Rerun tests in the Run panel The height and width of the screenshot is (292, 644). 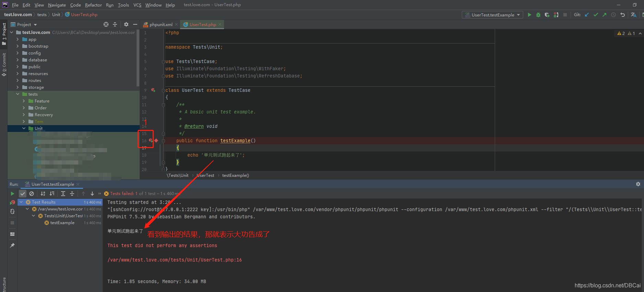tap(12, 194)
